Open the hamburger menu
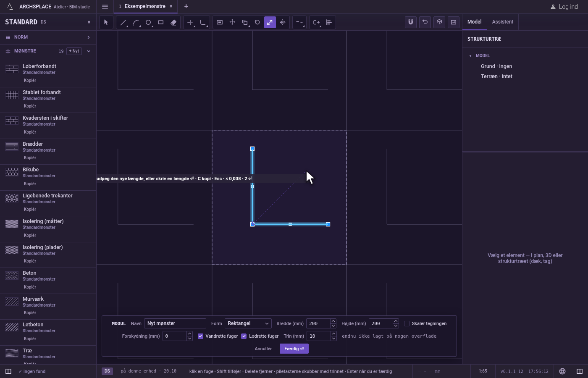Image resolution: width=588 pixels, height=378 pixels. [105, 7]
